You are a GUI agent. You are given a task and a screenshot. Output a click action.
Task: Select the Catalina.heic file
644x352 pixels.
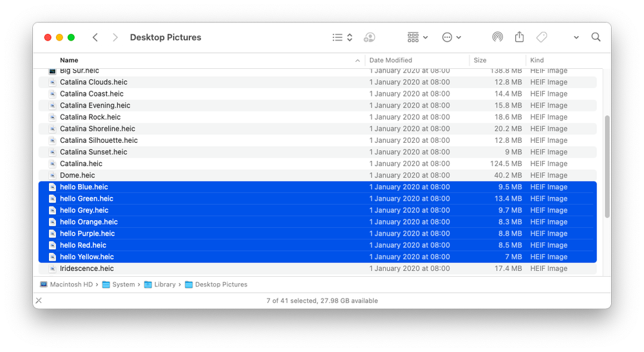coord(317,163)
